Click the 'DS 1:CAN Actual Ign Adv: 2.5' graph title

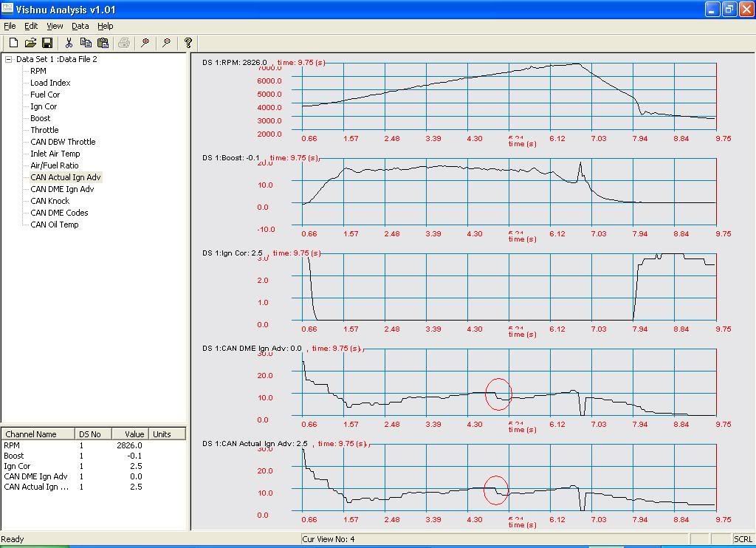point(255,443)
